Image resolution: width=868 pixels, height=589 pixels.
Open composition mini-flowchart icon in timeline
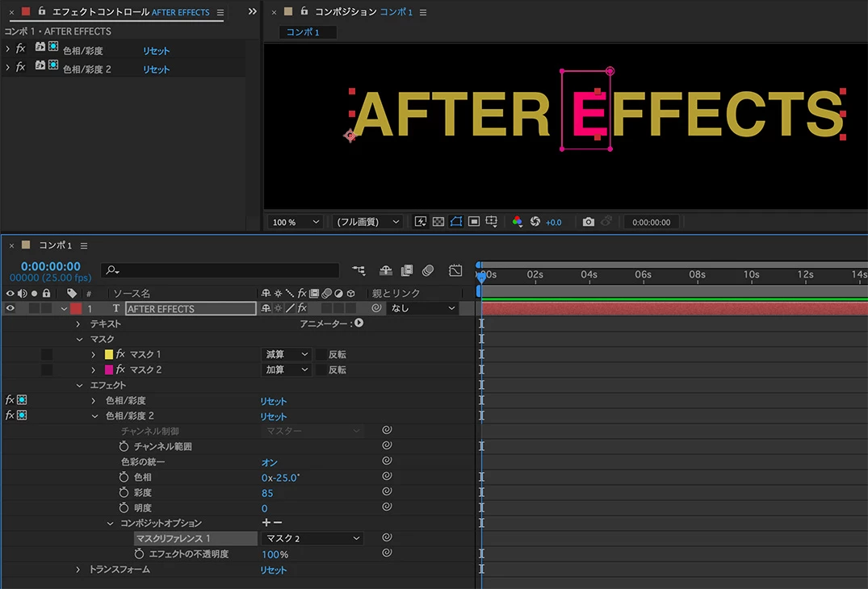(359, 269)
